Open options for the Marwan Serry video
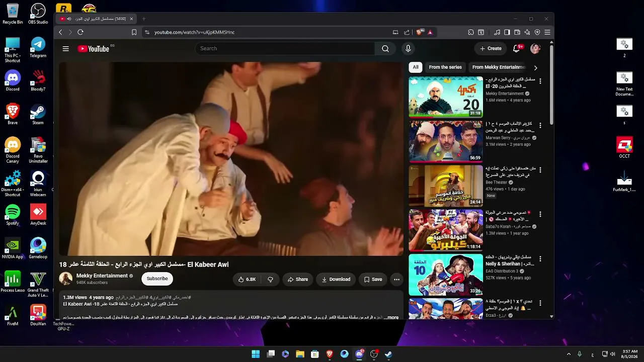The width and height of the screenshot is (644, 362). click(540, 125)
